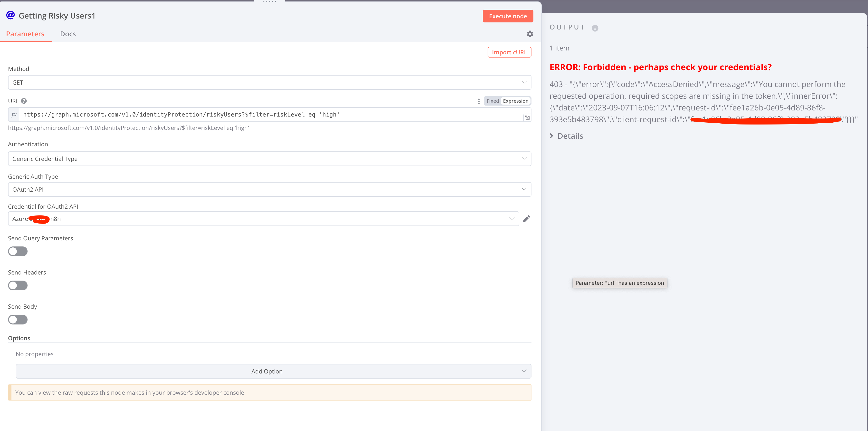Click the Output info icon
Screen dimensions: 868x431
pos(595,28)
